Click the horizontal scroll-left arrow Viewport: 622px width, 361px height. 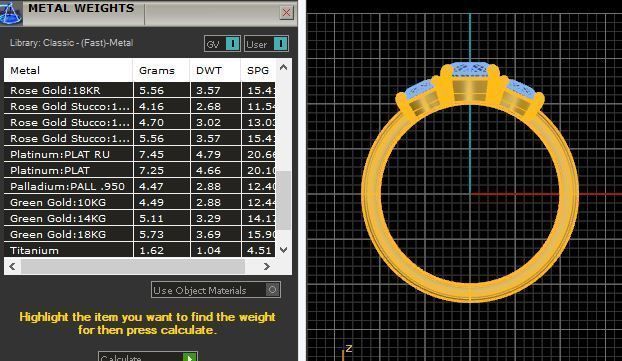pos(12,267)
